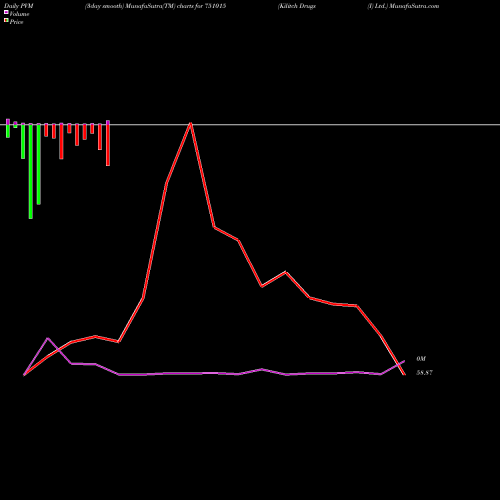Click the 'Price' legend label
This screenshot has height=500, width=500.
[x=16, y=22]
